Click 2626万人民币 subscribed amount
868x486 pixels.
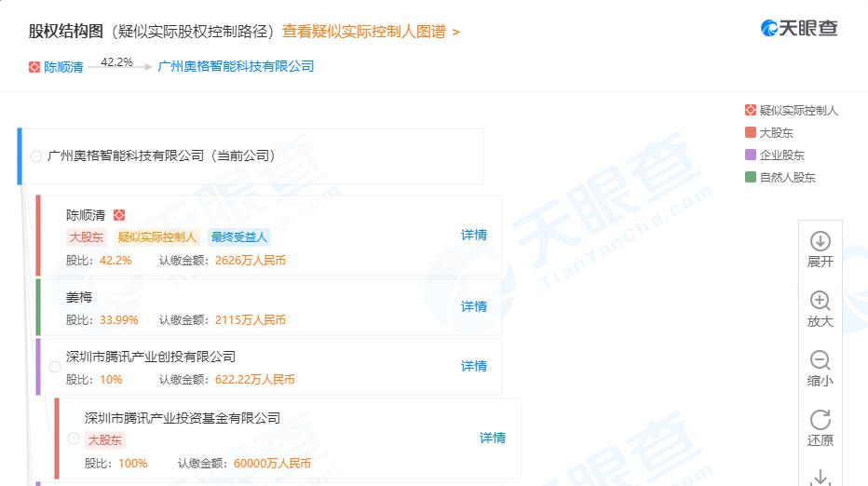251,260
